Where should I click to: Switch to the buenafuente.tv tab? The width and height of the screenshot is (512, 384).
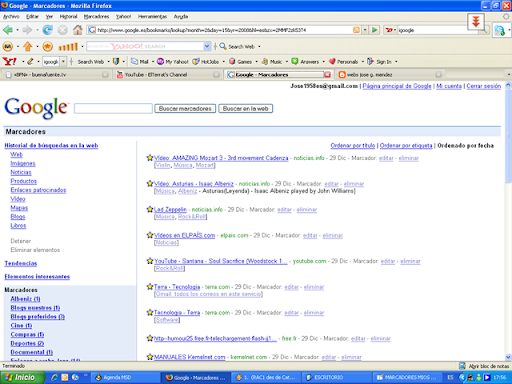57,75
